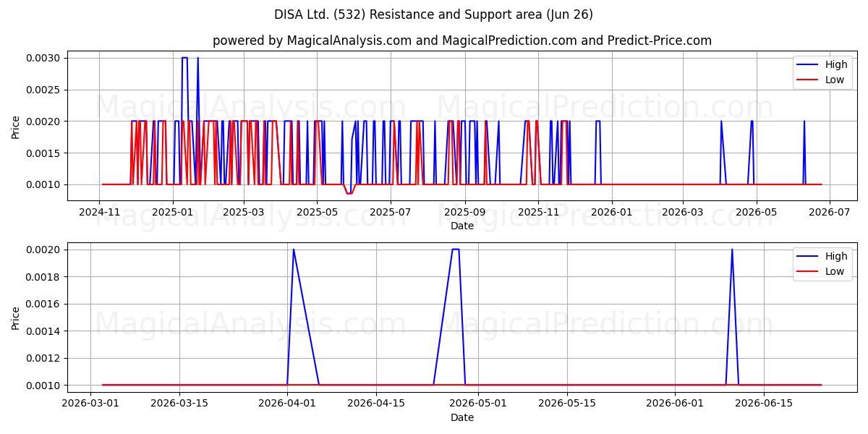Click the '2026-07' x-axis label
The width and height of the screenshot is (868, 434).
coord(830,212)
